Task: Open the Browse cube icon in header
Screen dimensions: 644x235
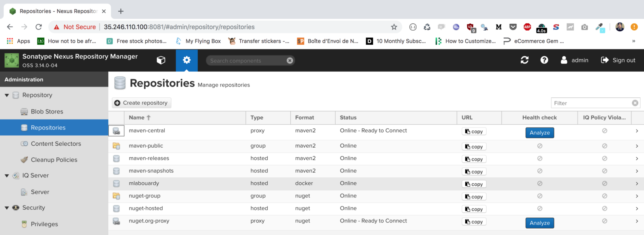Action: [161, 60]
